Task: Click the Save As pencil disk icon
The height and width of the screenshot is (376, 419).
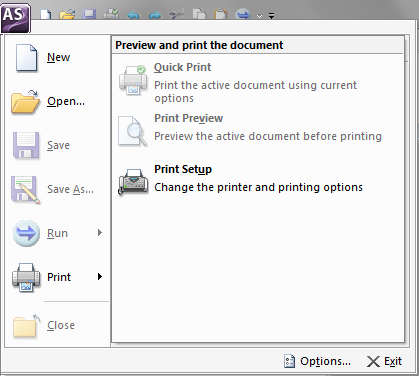Action: (26, 190)
